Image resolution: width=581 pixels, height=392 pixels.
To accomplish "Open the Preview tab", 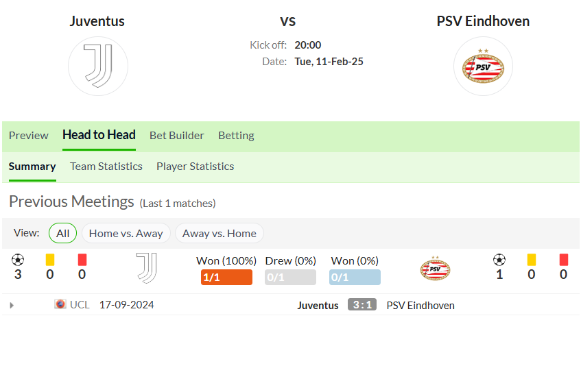I will [29, 136].
